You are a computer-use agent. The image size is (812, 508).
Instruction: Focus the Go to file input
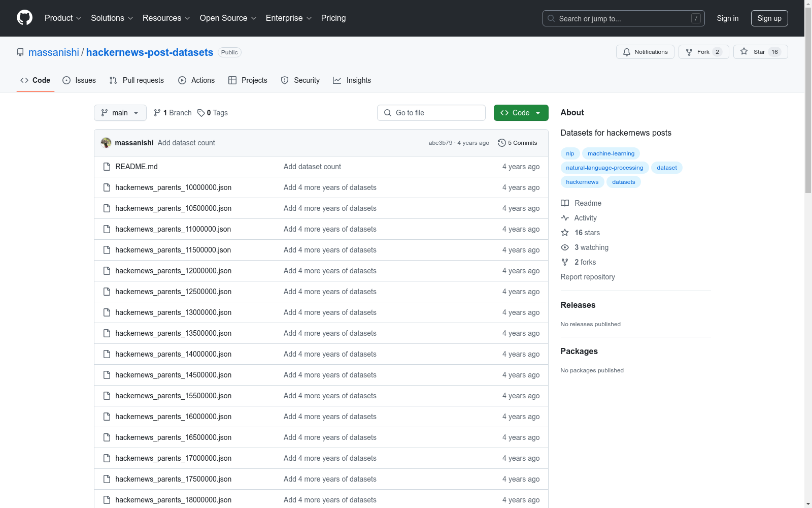pyautogui.click(x=431, y=113)
